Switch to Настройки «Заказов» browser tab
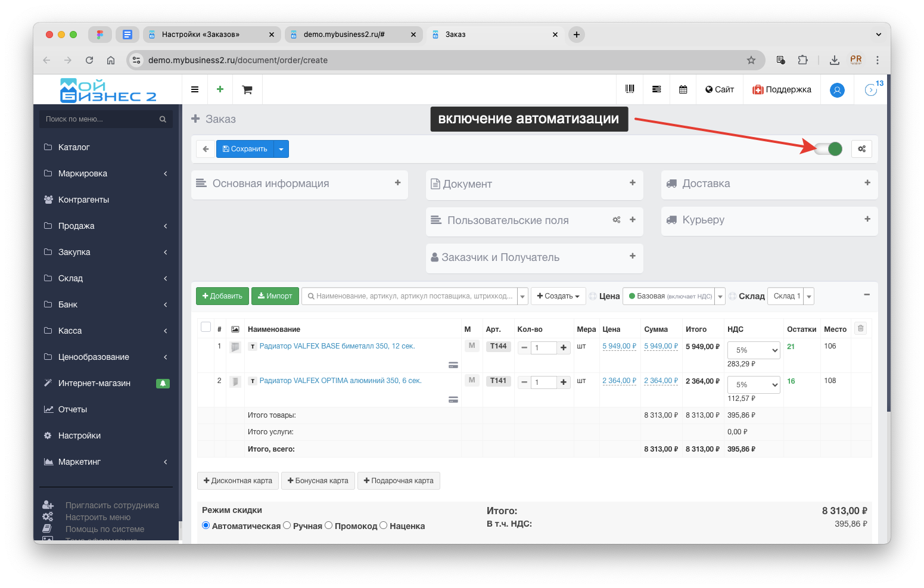Viewport: 924px width, 588px height. [211, 35]
